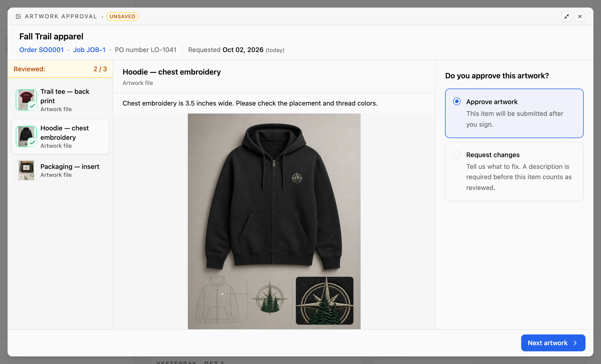Click the 'Oct 02, 2026' requested date
The width and height of the screenshot is (601, 364).
tap(243, 50)
